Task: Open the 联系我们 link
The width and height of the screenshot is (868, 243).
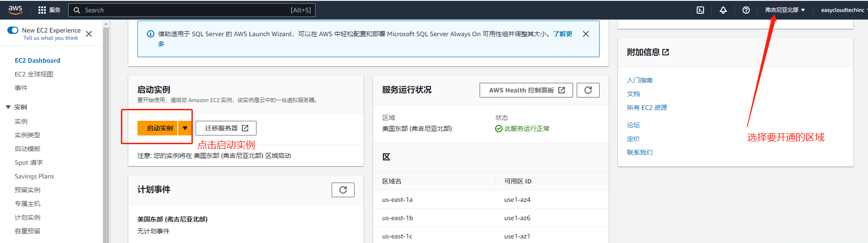Action: (x=640, y=152)
